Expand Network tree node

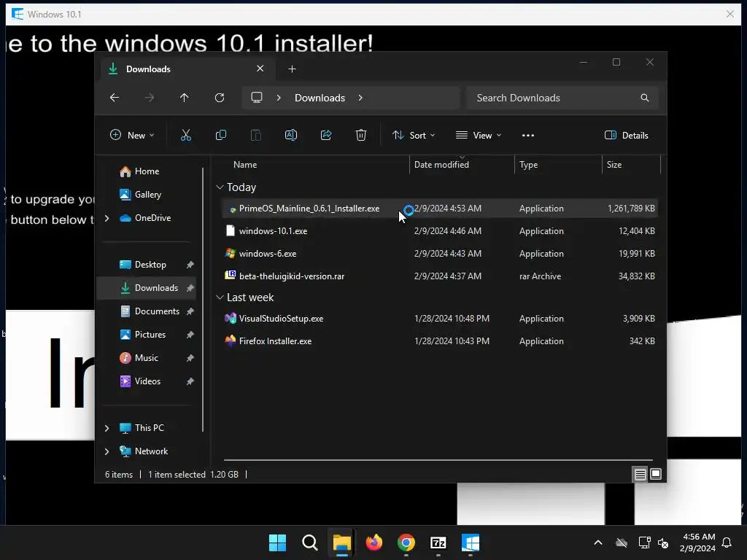coord(107,451)
